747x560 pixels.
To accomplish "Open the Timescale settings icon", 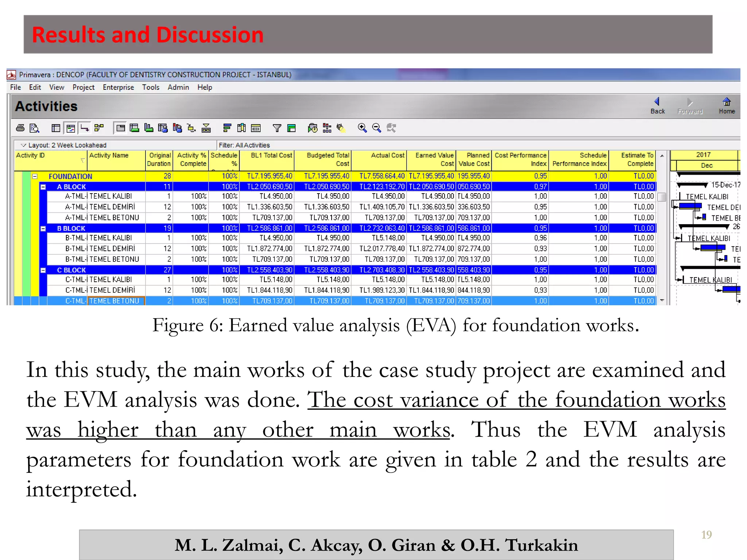I will point(256,128).
